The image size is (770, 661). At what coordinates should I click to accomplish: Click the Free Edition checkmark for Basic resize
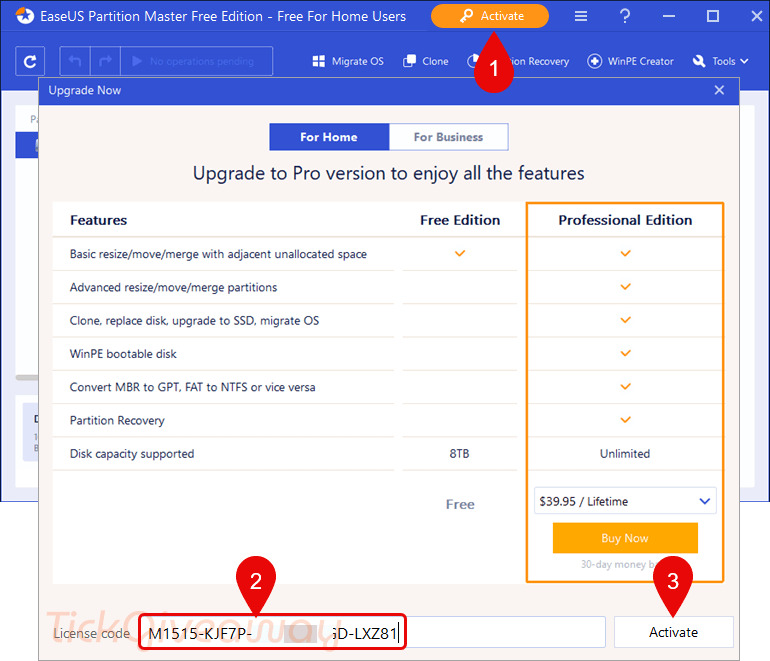pos(460,254)
